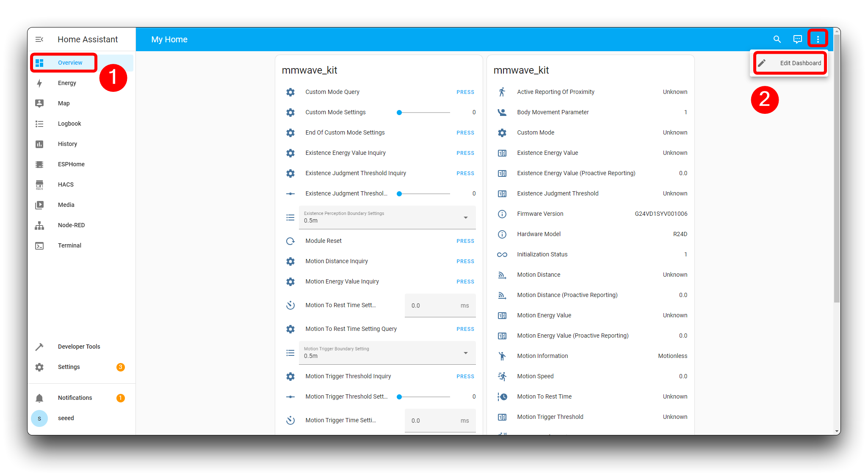Screen dimensions: 868x476
Task: Open the search icon in the header
Action: 777,39
